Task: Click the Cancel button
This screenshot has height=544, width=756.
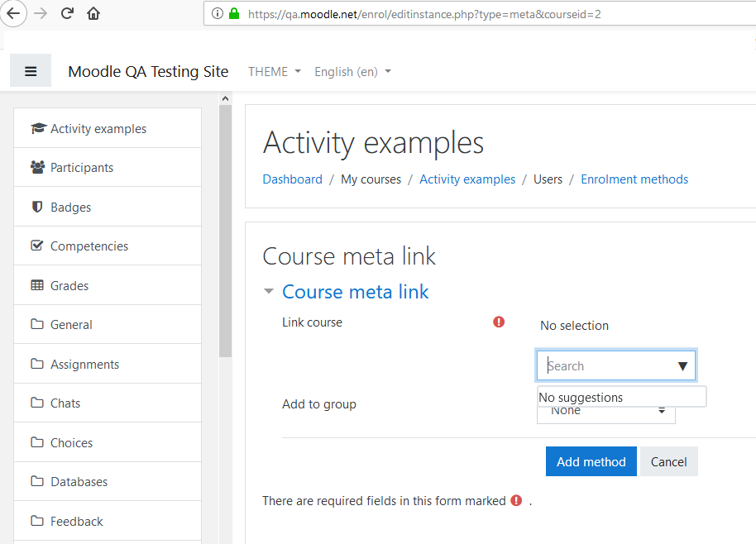Action: (x=668, y=461)
